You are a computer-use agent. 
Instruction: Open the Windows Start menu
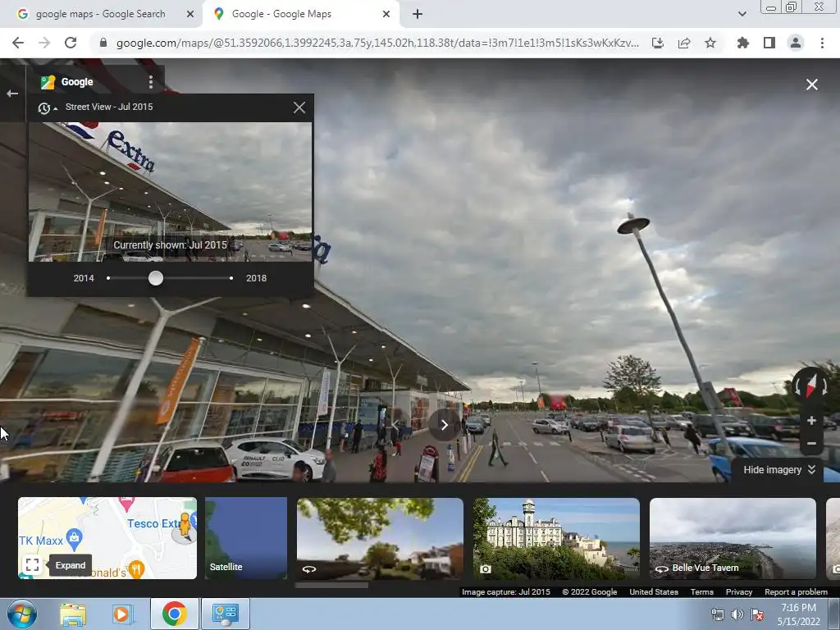pyautogui.click(x=22, y=614)
